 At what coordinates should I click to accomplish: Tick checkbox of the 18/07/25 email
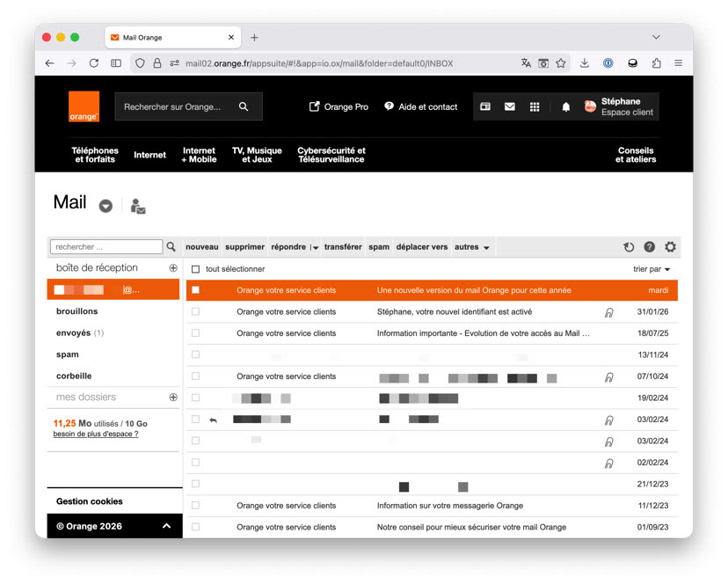195,333
